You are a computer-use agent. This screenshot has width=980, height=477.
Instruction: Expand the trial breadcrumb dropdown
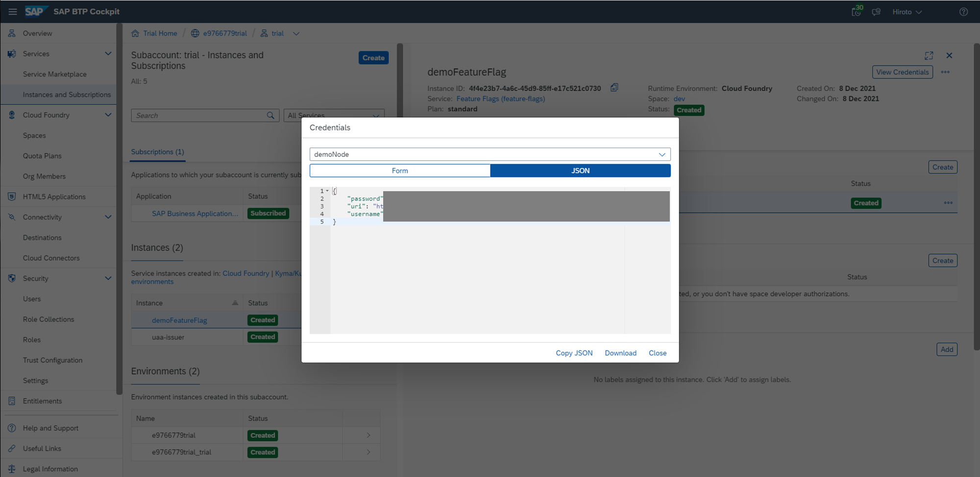[296, 33]
